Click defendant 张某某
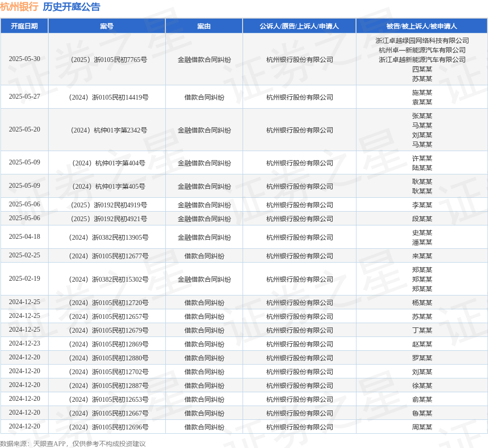The image size is (488, 448). click(422, 116)
